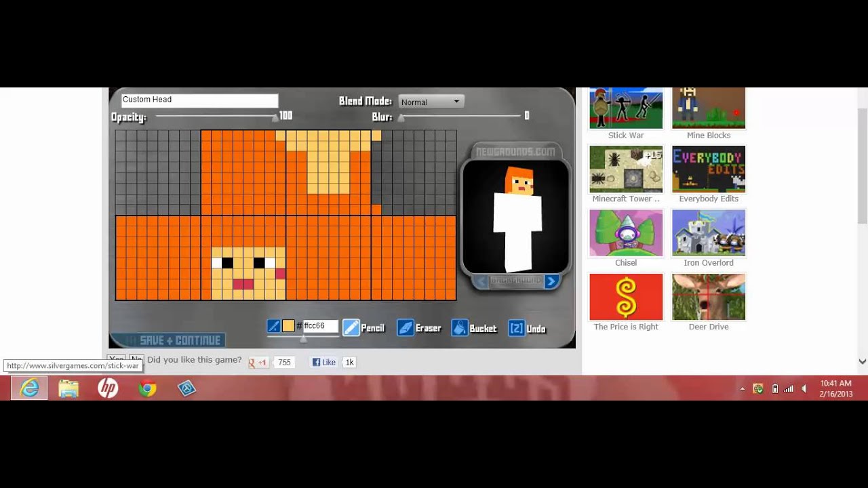Open Iron Overlord game thumbnail
Image resolution: width=868 pixels, height=488 pixels.
pos(709,232)
